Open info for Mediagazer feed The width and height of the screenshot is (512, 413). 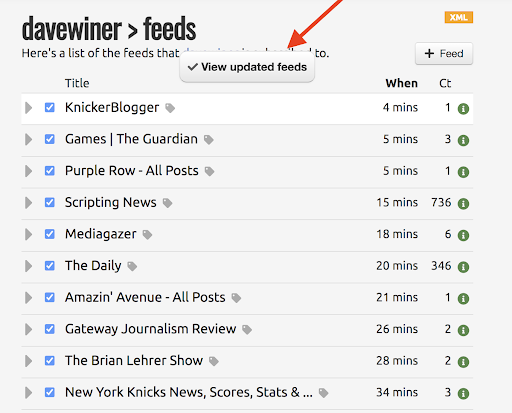463,235
